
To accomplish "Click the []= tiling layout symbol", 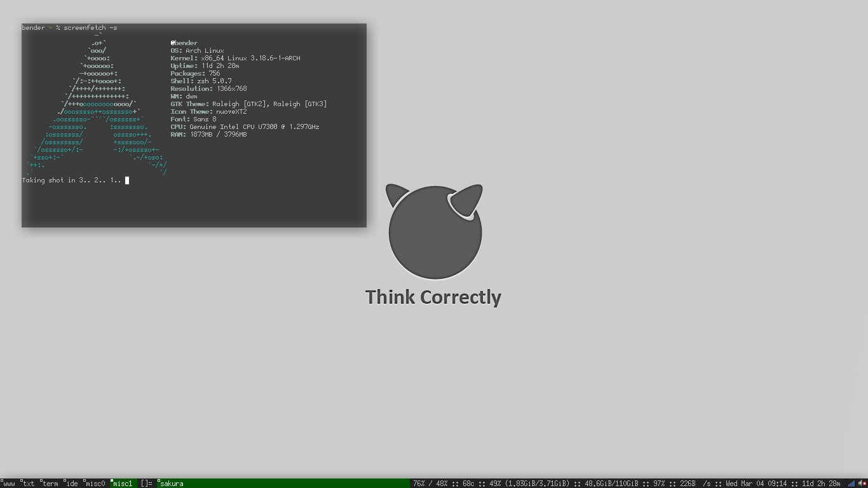I will pyautogui.click(x=147, y=484).
